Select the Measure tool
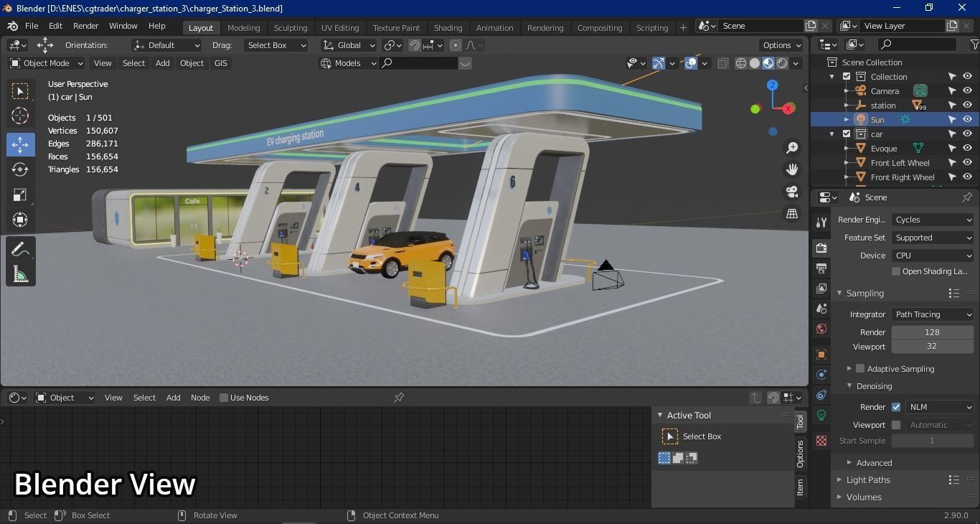The image size is (980, 524). [20, 273]
